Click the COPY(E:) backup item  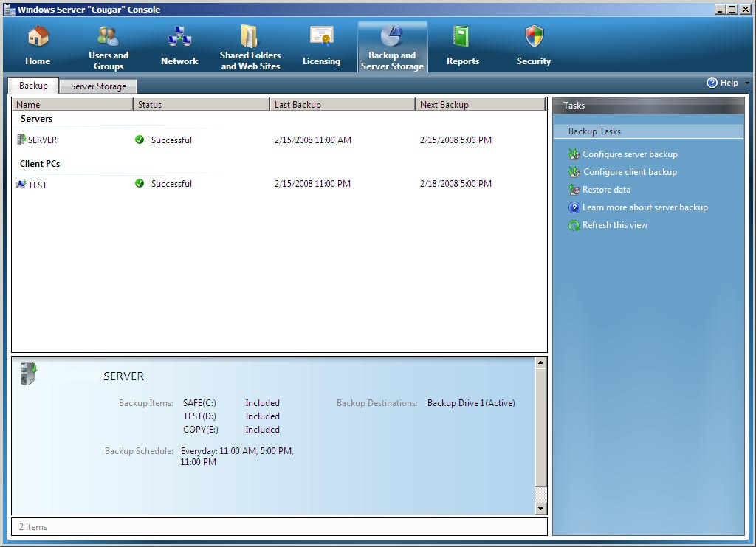click(201, 430)
